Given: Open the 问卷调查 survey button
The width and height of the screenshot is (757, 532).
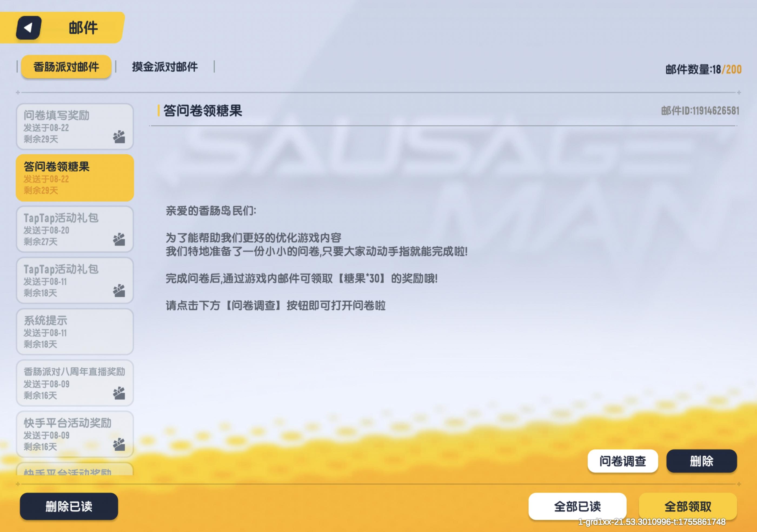Looking at the screenshot, I should point(622,461).
